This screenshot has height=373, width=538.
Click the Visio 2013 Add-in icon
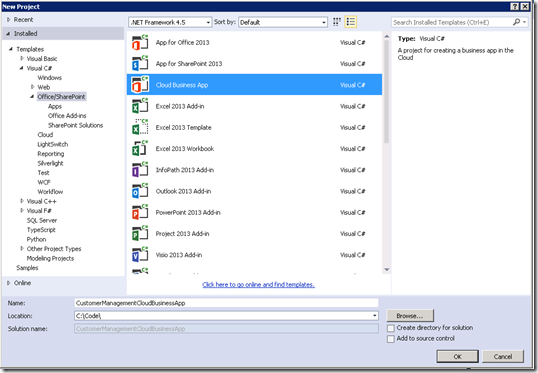coord(140,255)
